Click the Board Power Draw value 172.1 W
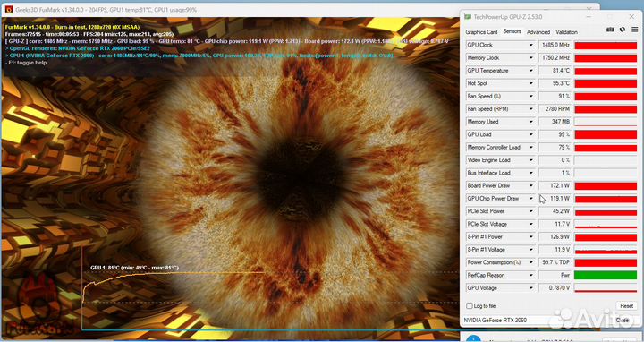The image size is (644, 342). [x=555, y=186]
